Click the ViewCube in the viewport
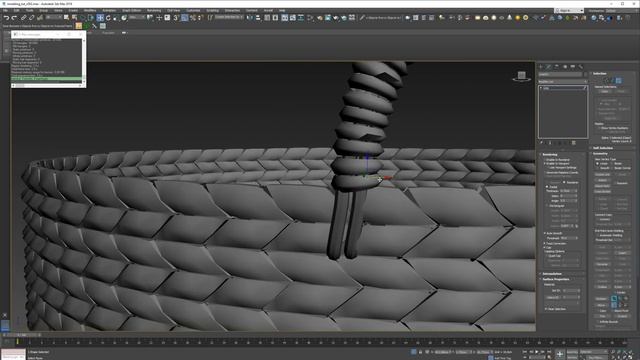The height and width of the screenshot is (360, 640). tap(522, 76)
